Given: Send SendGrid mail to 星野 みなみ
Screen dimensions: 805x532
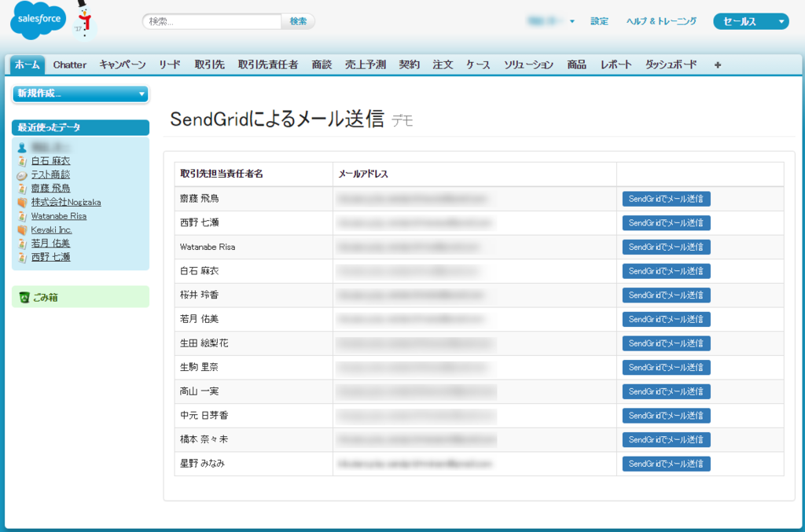Looking at the screenshot, I should pos(667,464).
